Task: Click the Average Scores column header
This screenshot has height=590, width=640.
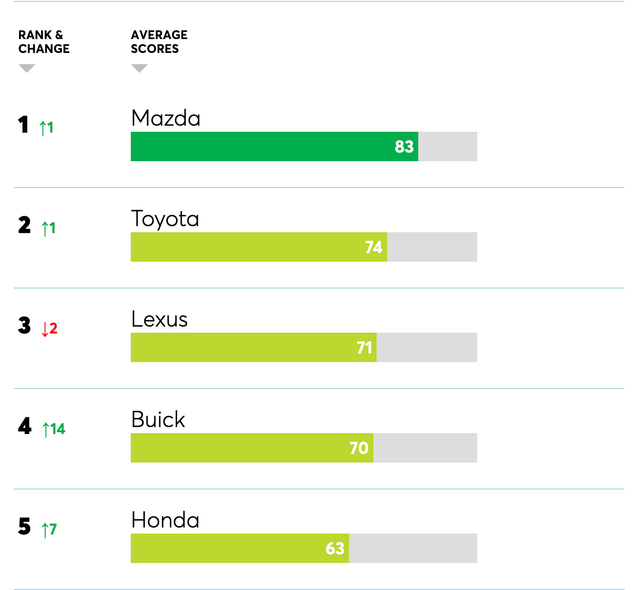Action: click(159, 42)
